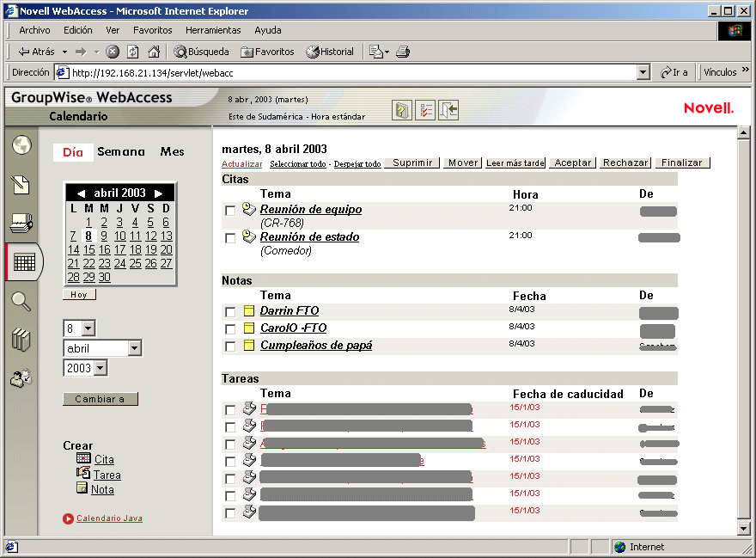Open the Herramientas menu
This screenshot has height=558, width=756.
tap(213, 30)
